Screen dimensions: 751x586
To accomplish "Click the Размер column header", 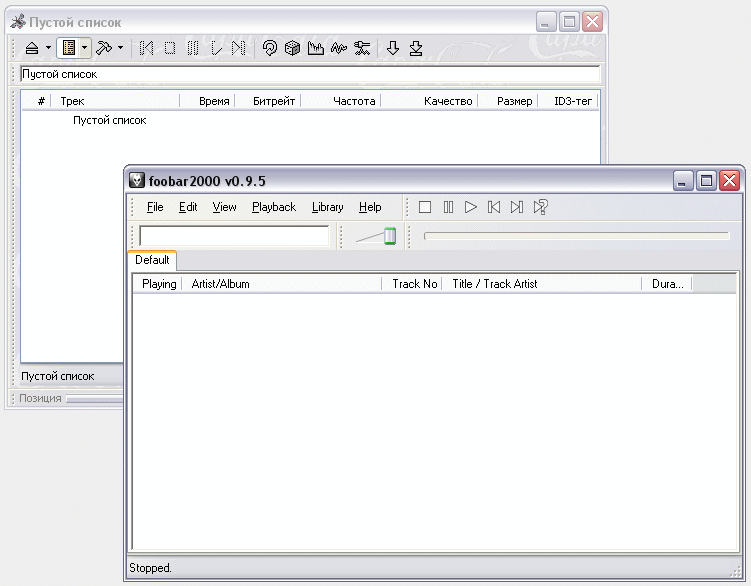I will point(508,101).
